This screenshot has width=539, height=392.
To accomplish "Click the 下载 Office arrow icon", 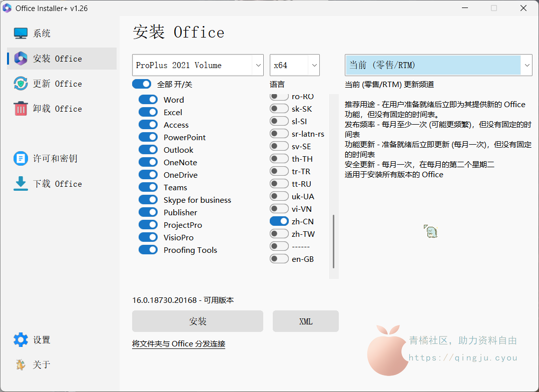I will pyautogui.click(x=21, y=184).
